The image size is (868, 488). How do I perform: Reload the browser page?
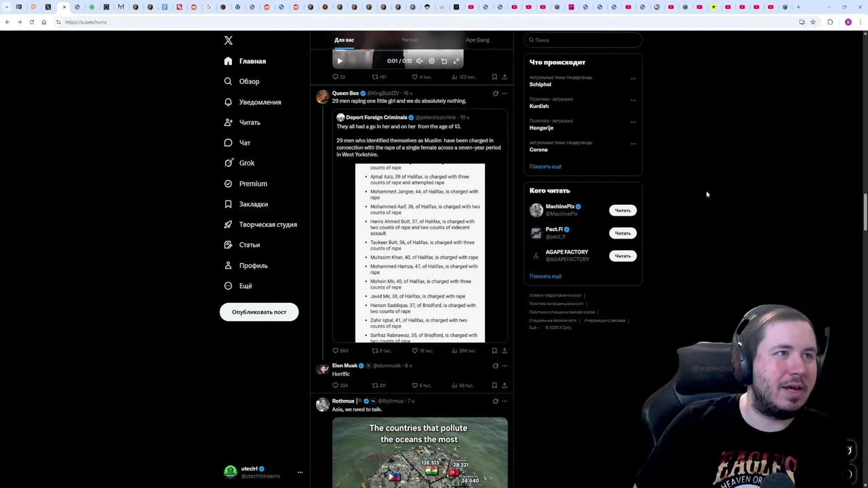(31, 22)
